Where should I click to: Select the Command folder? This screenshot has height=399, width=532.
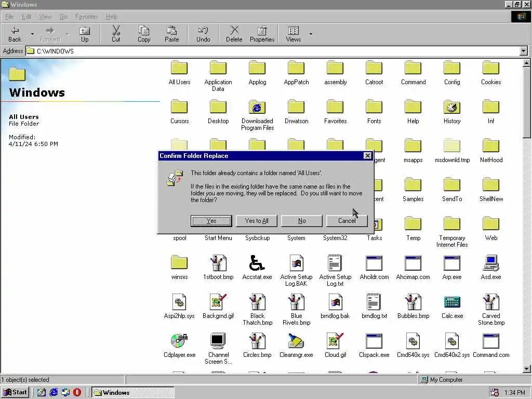pos(413,72)
